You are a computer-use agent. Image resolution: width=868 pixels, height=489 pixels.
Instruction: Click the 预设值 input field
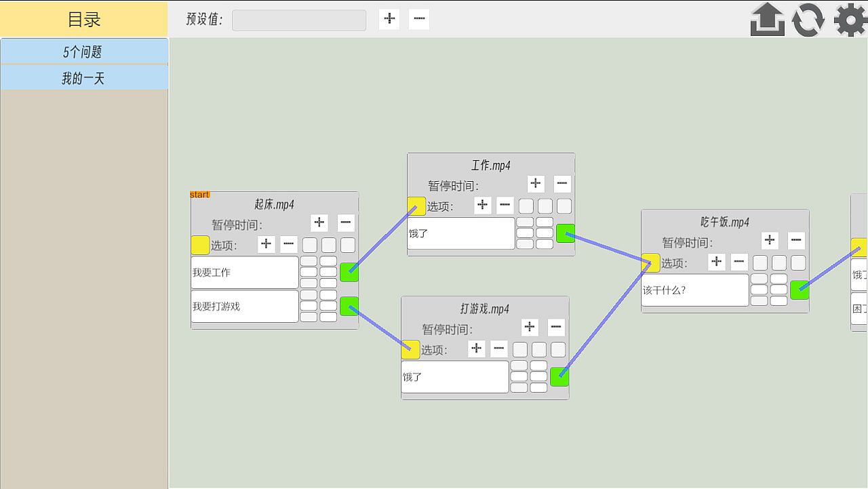pos(299,20)
